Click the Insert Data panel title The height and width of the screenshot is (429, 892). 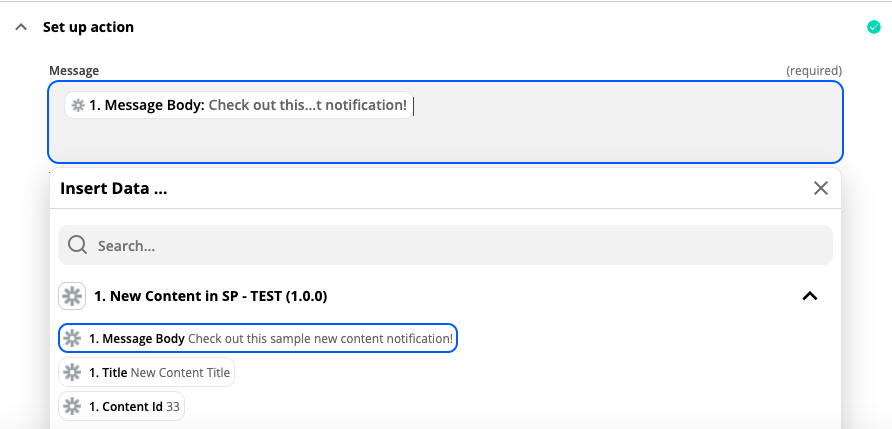(x=113, y=188)
